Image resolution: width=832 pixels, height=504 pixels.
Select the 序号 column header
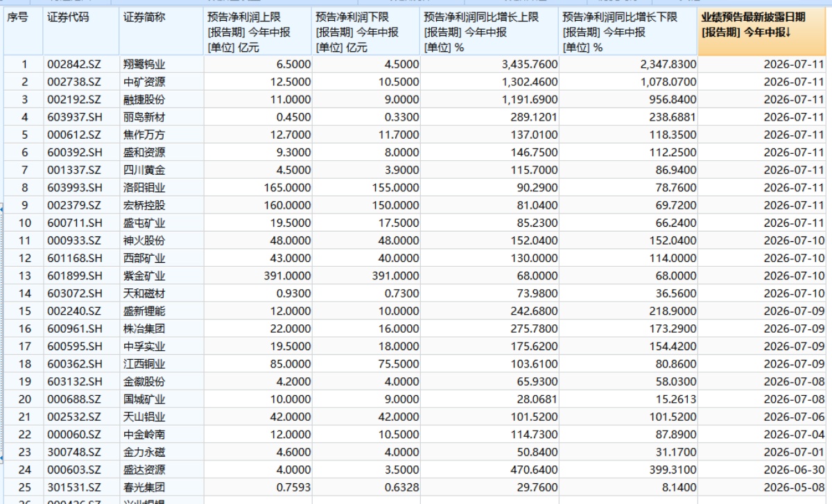tap(24, 32)
